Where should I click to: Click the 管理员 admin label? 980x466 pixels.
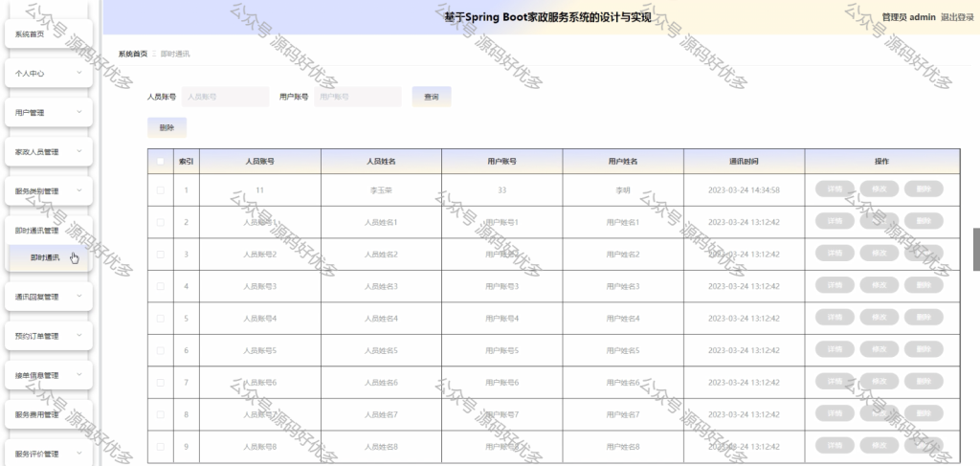[x=909, y=17]
